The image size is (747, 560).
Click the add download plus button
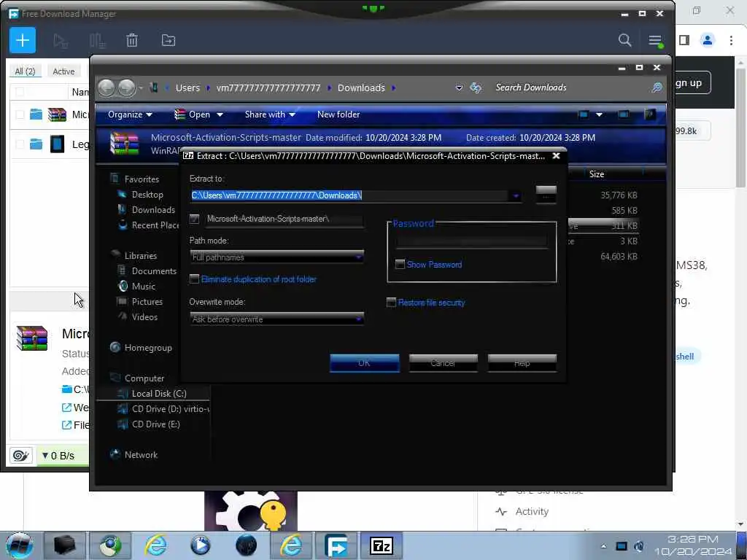(23, 41)
